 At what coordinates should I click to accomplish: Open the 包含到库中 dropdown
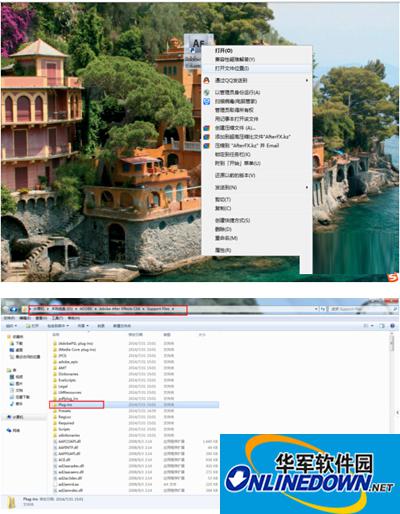[x=58, y=326]
